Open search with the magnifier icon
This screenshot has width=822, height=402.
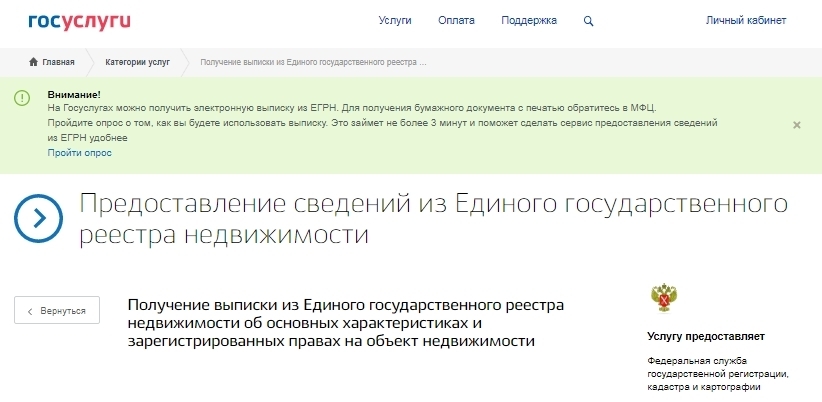(588, 21)
